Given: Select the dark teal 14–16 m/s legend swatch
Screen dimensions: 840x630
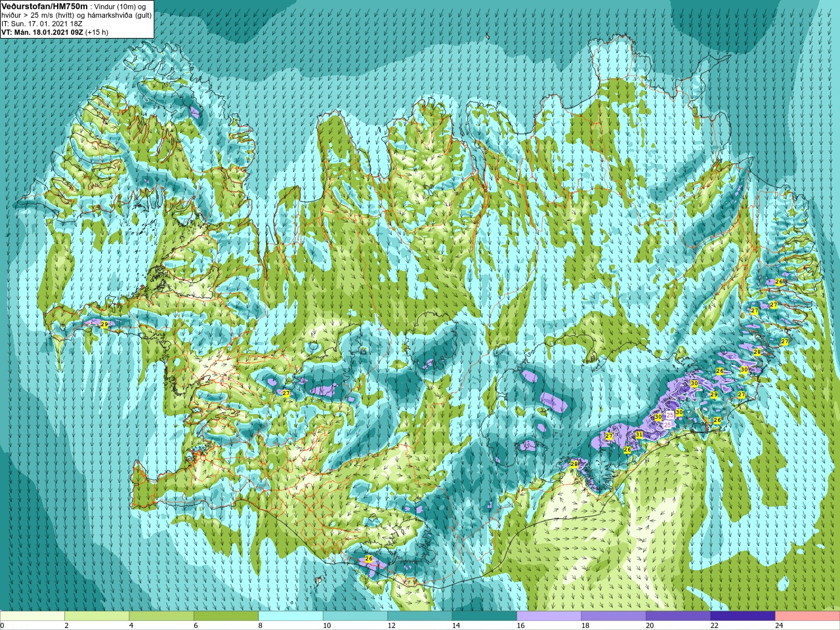Looking at the screenshot, I should (484, 616).
